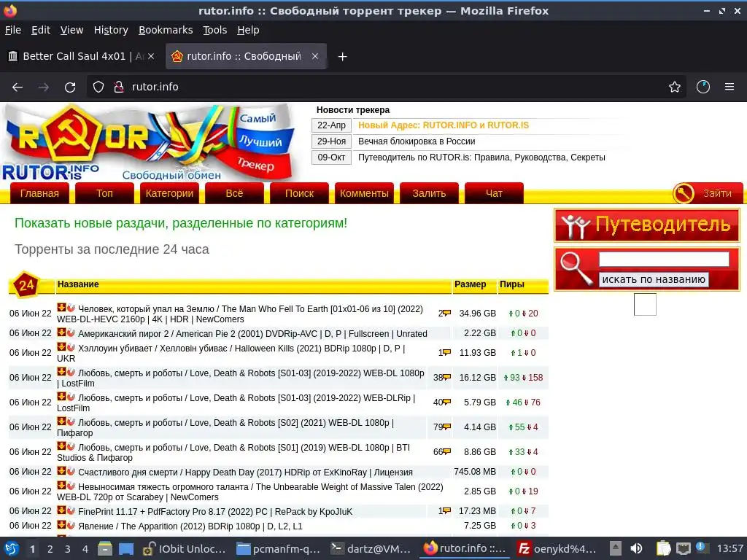Click Показать новые раздачи, разделенные по категориям link

(x=181, y=223)
